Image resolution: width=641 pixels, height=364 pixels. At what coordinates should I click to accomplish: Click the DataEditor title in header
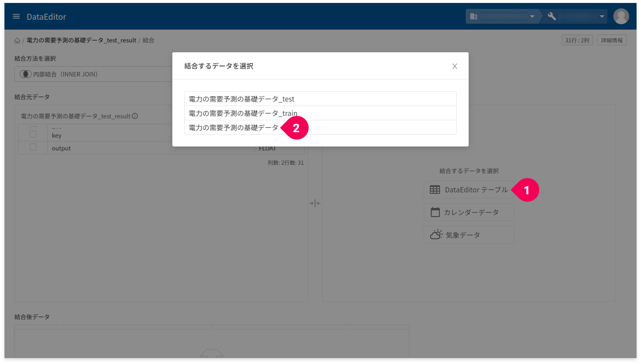46,17
